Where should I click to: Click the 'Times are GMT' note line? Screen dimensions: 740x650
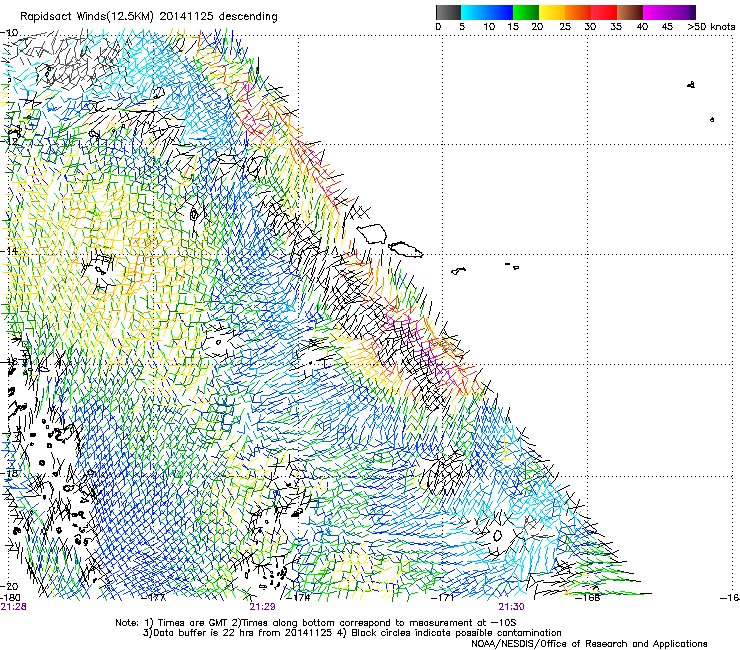(316, 623)
